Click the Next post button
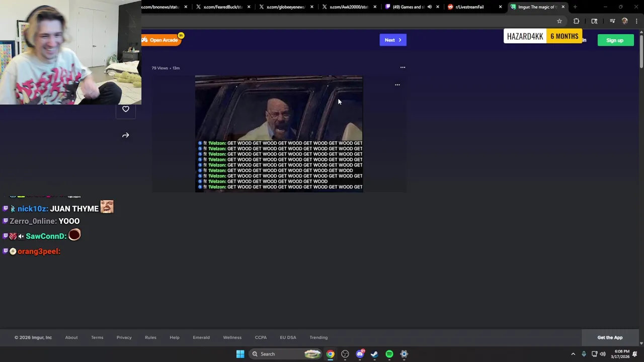 coord(393,40)
